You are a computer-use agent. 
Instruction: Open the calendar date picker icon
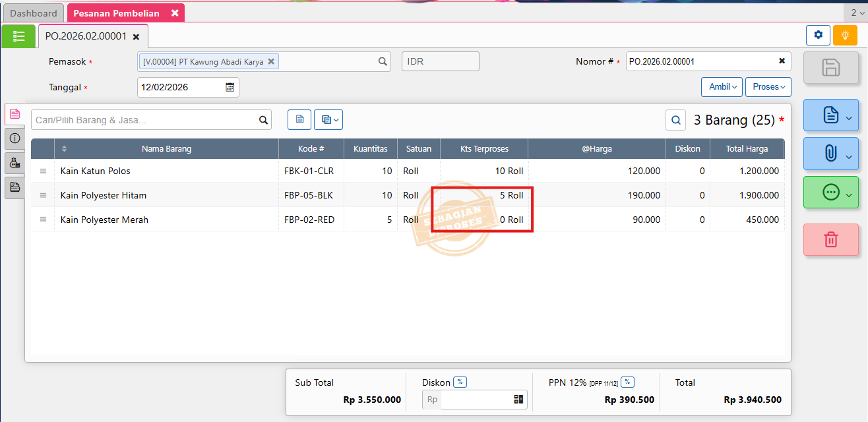pyautogui.click(x=230, y=87)
